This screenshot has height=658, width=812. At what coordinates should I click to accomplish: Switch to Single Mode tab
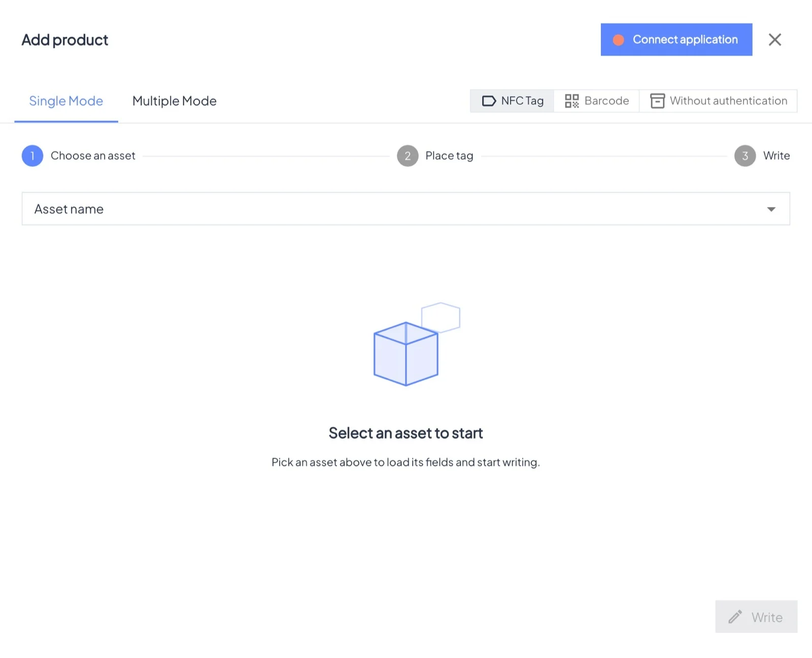pyautogui.click(x=66, y=101)
